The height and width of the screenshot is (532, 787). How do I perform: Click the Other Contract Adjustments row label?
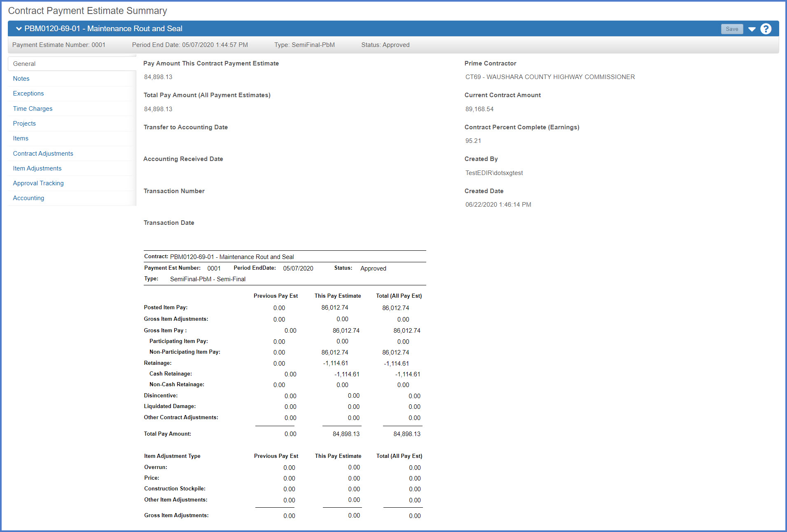tap(181, 418)
